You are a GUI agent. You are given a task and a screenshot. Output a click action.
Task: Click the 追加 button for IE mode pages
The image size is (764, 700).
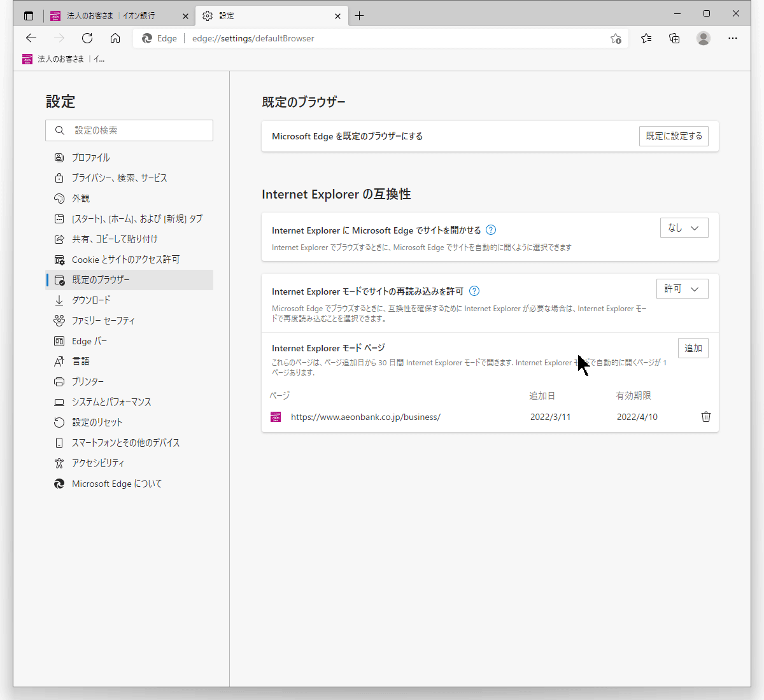click(693, 348)
